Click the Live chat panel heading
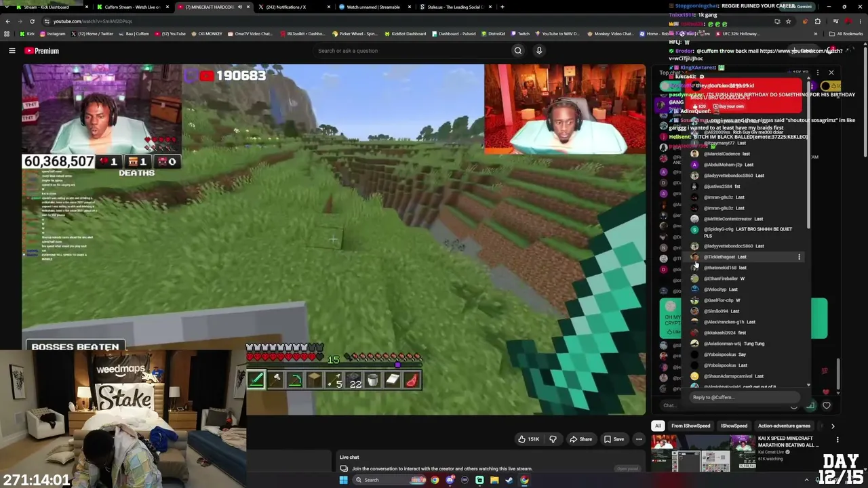This screenshot has height=488, width=868. click(349, 457)
